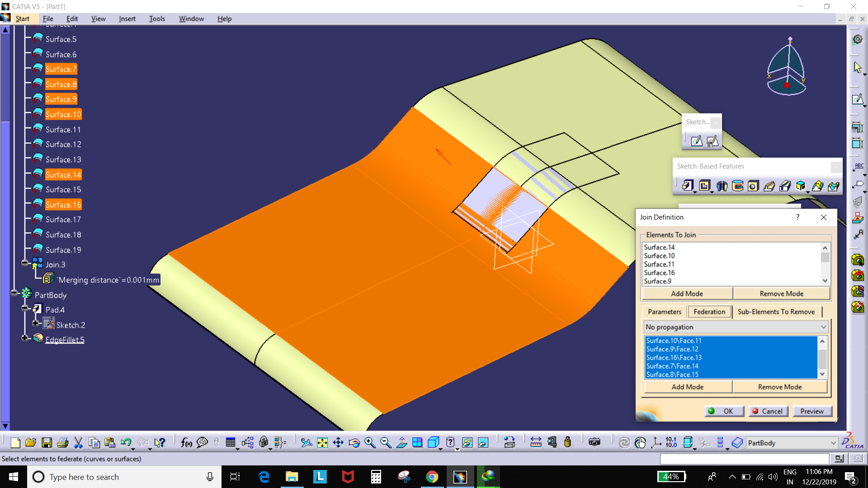Switch to the Sub-Elements To Remove tab

(777, 312)
